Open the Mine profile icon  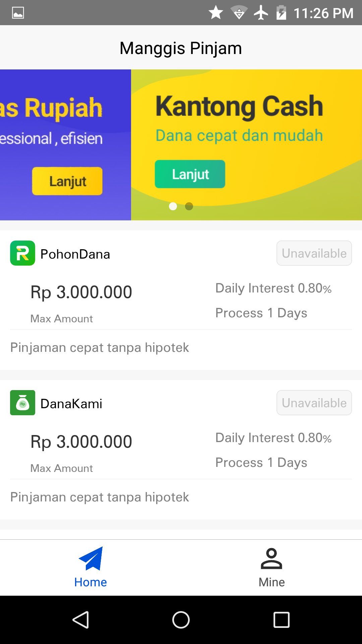(271, 558)
